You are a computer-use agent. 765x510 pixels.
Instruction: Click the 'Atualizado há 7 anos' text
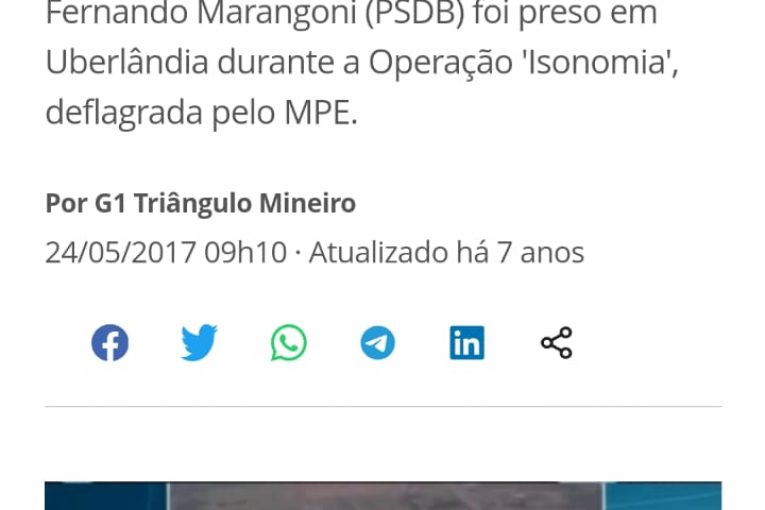(446, 252)
